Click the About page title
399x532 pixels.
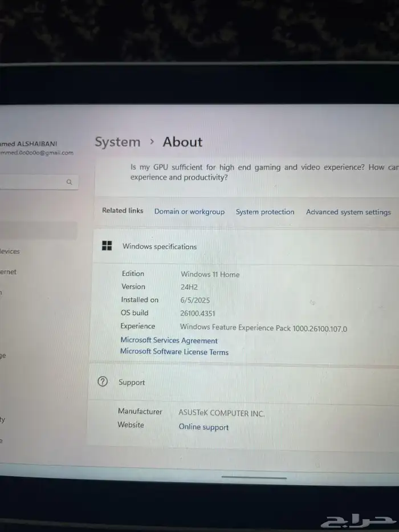182,142
